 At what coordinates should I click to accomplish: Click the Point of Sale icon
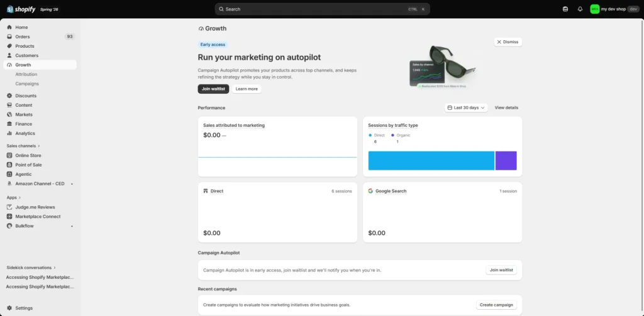coord(9,165)
